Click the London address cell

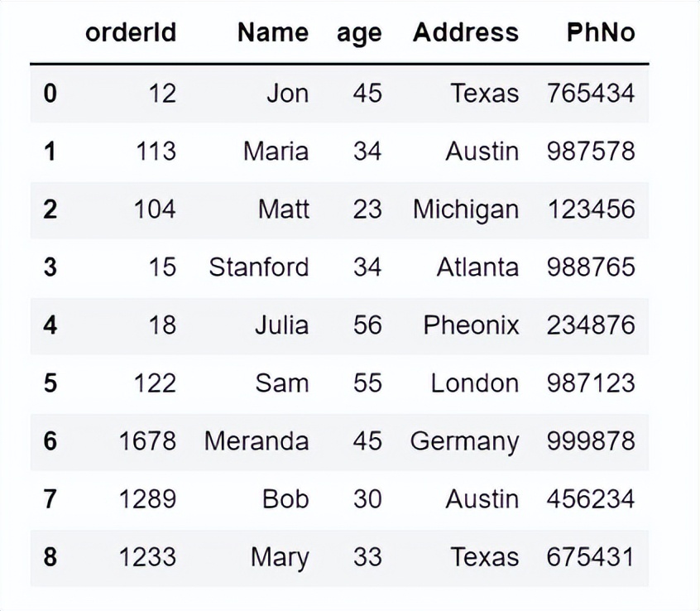click(475, 383)
